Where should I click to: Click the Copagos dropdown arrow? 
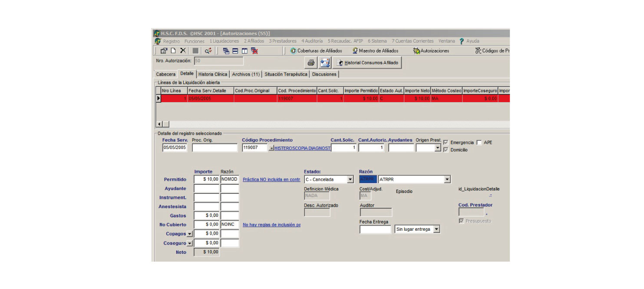pos(190,234)
